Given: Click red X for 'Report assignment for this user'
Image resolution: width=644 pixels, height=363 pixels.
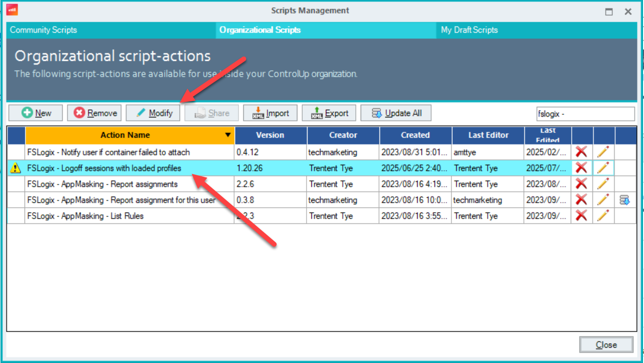Looking at the screenshot, I should pos(582,200).
